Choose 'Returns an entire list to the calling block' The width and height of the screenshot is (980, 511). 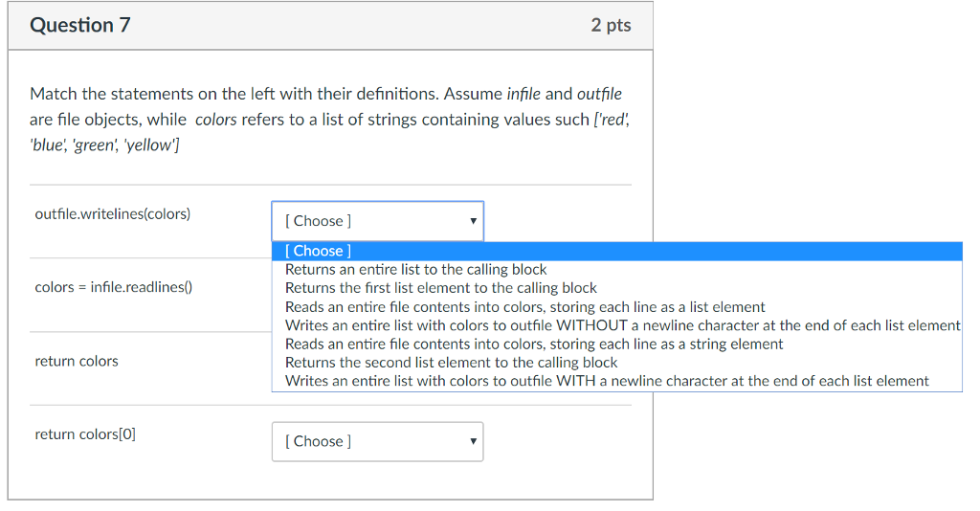coord(416,269)
